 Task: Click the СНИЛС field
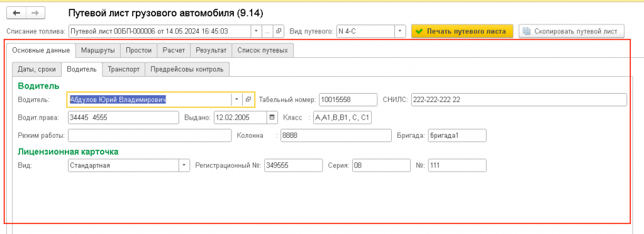[x=519, y=99]
